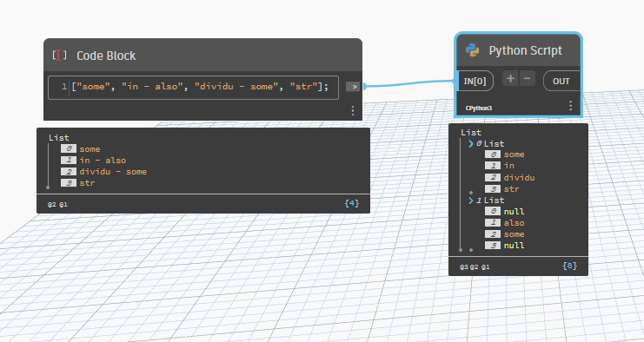Add an input port with plus button
This screenshot has width=644, height=342.
pos(510,78)
